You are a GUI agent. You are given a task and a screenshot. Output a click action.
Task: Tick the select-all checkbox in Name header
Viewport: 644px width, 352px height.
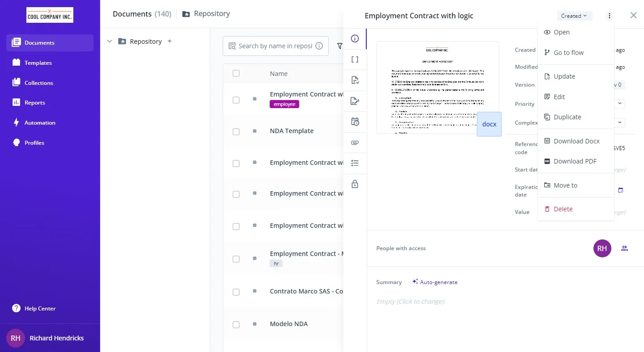[x=236, y=74]
